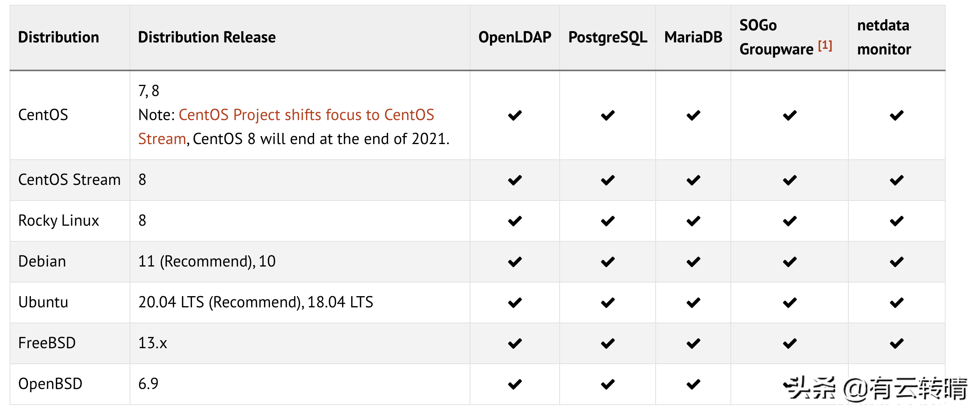Click the Debian SOGo Groupware checkmark

pyautogui.click(x=790, y=262)
